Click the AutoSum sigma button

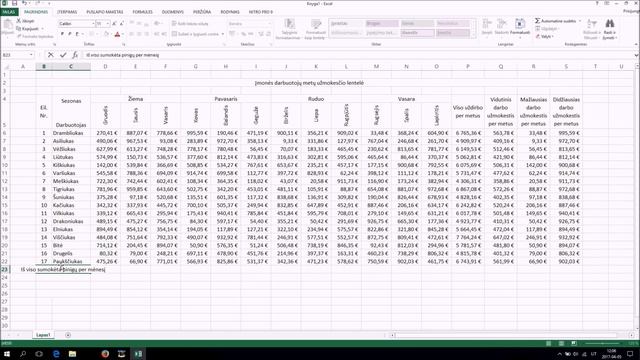click(x=556, y=21)
